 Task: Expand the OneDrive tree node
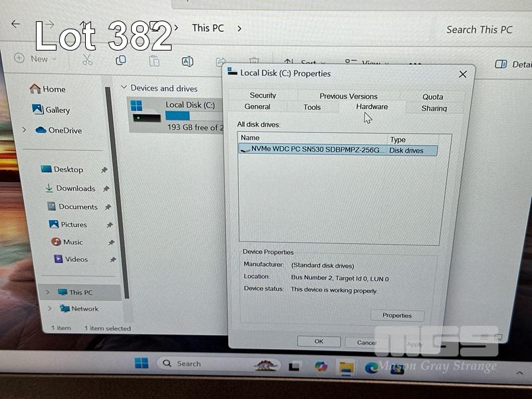click(25, 130)
